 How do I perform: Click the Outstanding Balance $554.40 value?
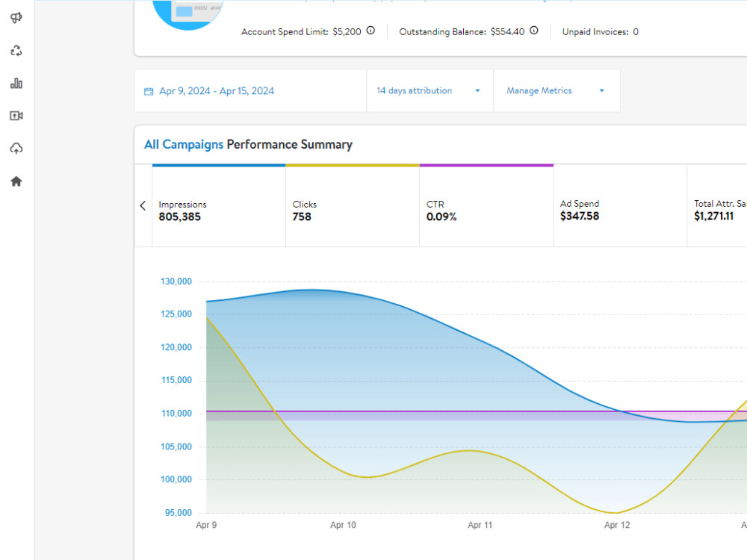[507, 32]
